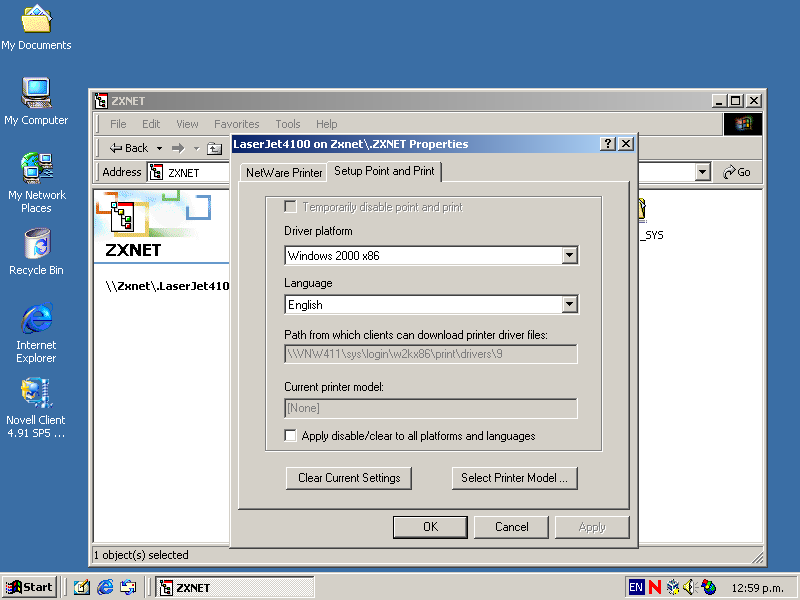Click the question mark help button in dialog
The width and height of the screenshot is (800, 600).
coord(608,144)
